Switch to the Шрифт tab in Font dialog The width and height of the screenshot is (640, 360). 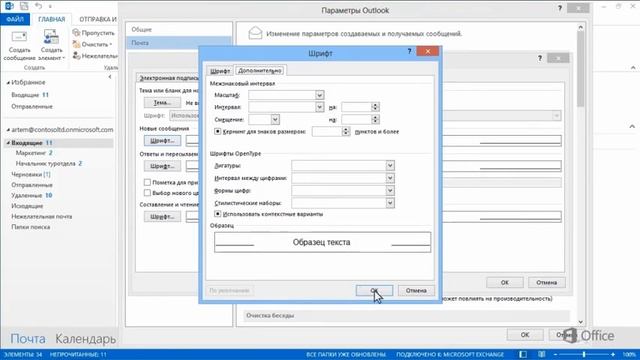coord(220,71)
